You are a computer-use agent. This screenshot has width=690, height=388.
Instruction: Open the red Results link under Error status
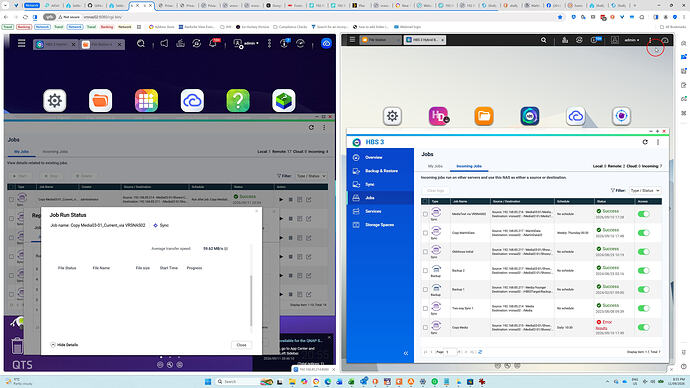tap(601, 328)
